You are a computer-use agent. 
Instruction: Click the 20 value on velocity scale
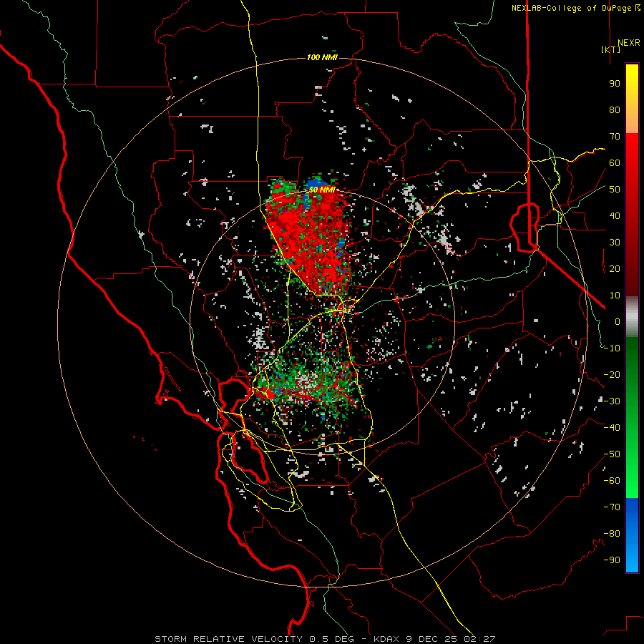[615, 269]
